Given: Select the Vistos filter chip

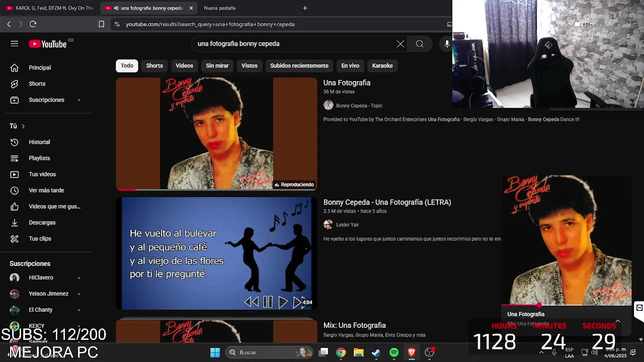Looking at the screenshot, I should [x=249, y=66].
